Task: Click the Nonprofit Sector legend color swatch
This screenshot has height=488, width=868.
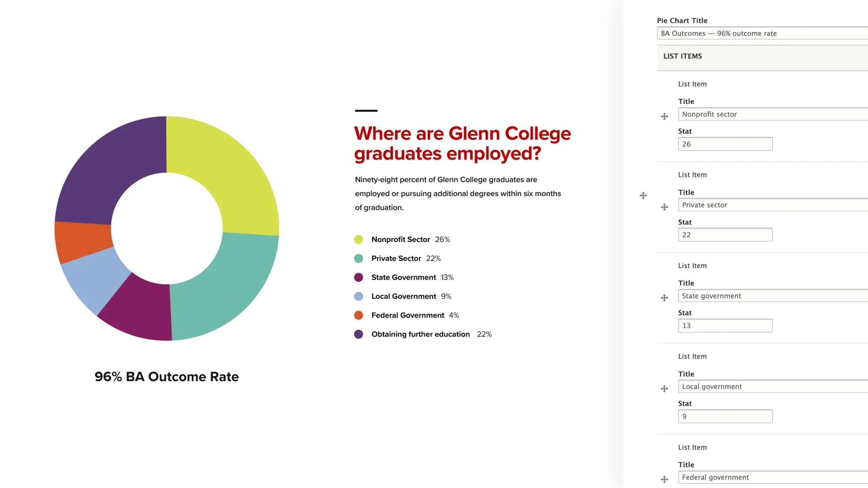Action: point(358,239)
